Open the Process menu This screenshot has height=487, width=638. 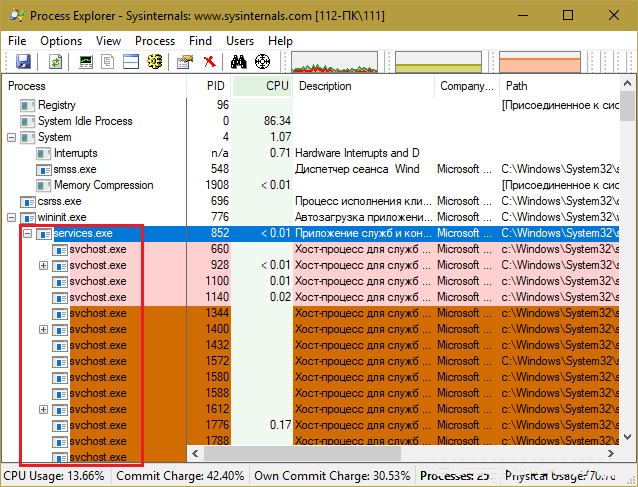tap(155, 41)
